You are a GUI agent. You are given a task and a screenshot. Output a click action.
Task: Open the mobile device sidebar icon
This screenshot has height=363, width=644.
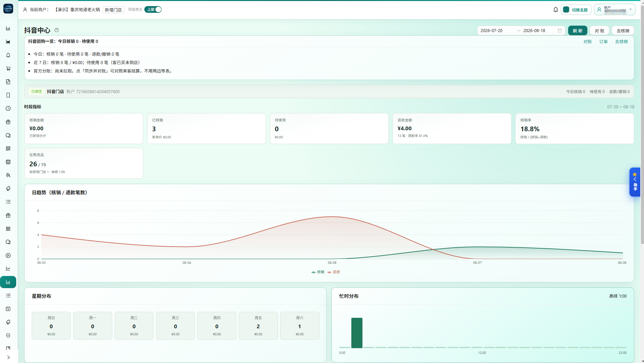coord(8,95)
